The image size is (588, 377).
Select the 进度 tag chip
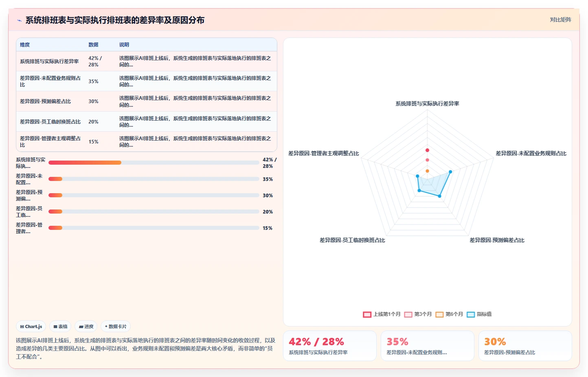pyautogui.click(x=86, y=326)
